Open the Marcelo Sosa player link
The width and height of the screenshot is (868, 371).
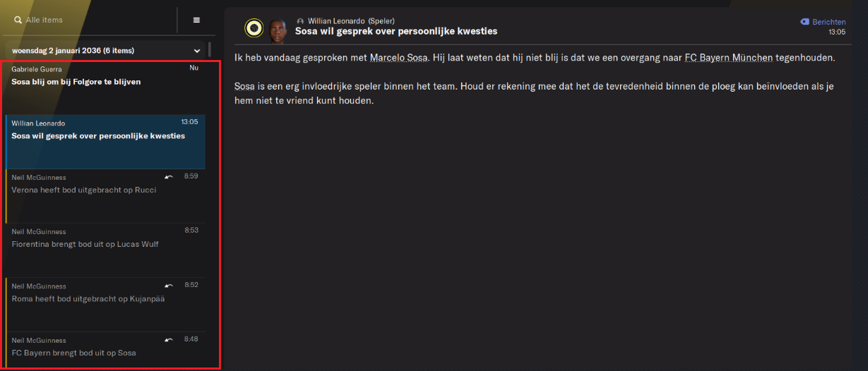click(399, 57)
